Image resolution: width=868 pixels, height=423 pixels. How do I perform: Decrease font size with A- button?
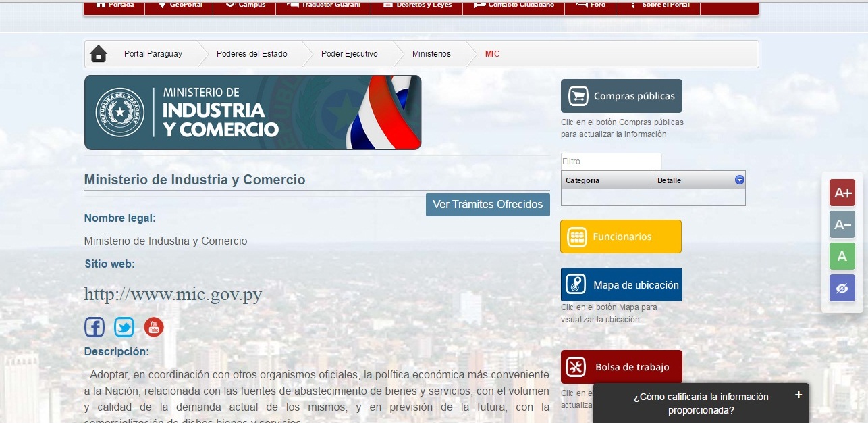click(842, 224)
